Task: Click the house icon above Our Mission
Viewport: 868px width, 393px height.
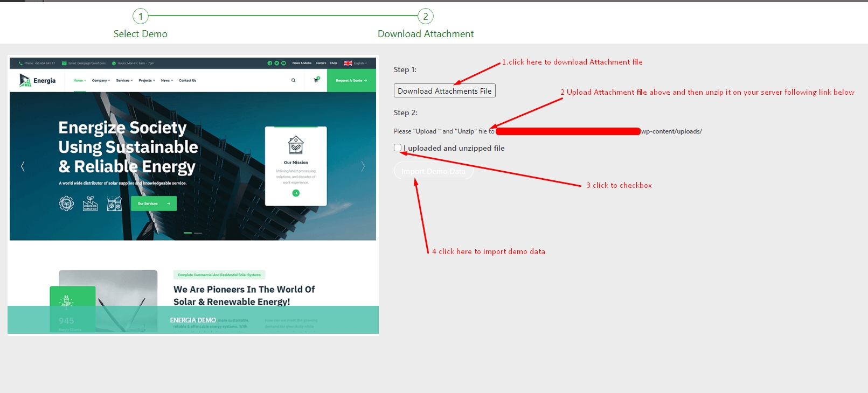Action: point(296,145)
